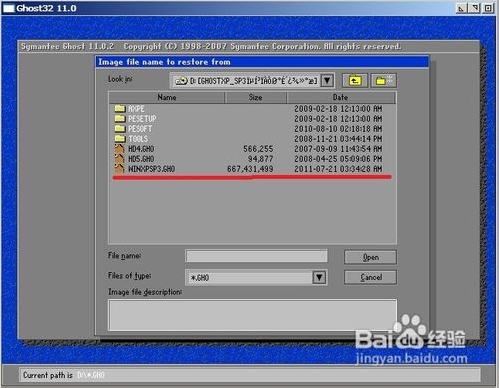Click the HD5.GHO file icon
The height and width of the screenshot is (388, 499).
[120, 159]
